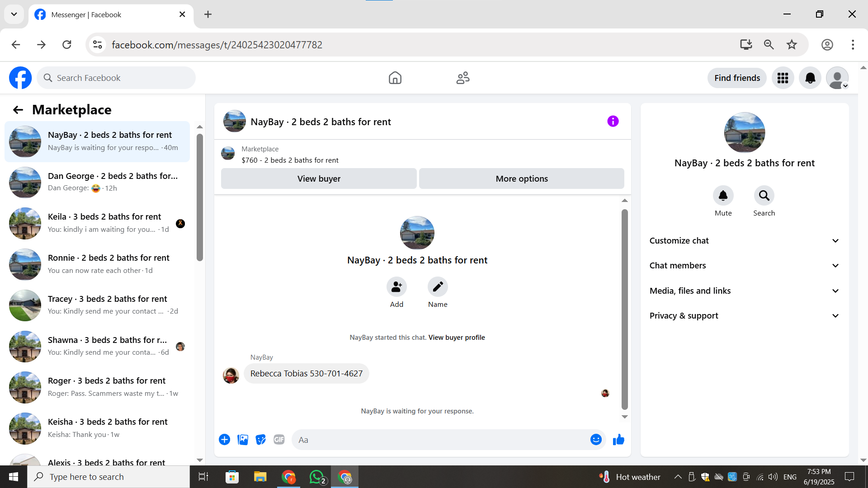Open the Friends icon in top navigation
The width and height of the screenshot is (868, 488).
[463, 78]
